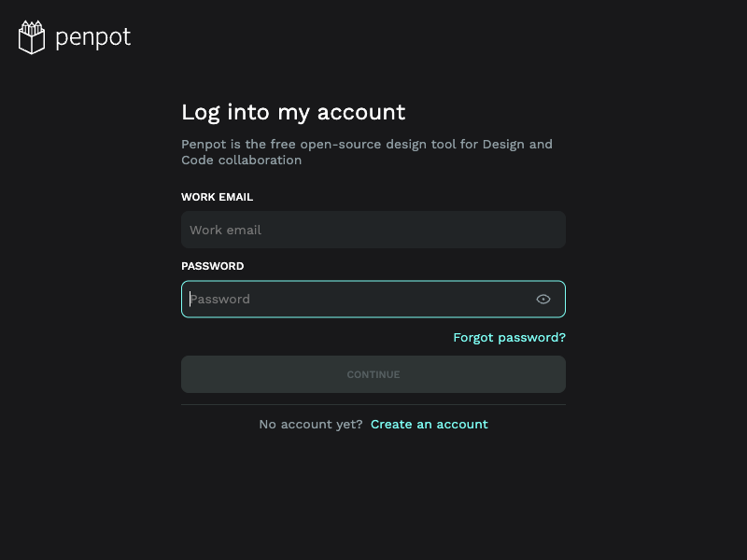The height and width of the screenshot is (560, 747).
Task: Navigate to Create an account
Action: point(429,424)
